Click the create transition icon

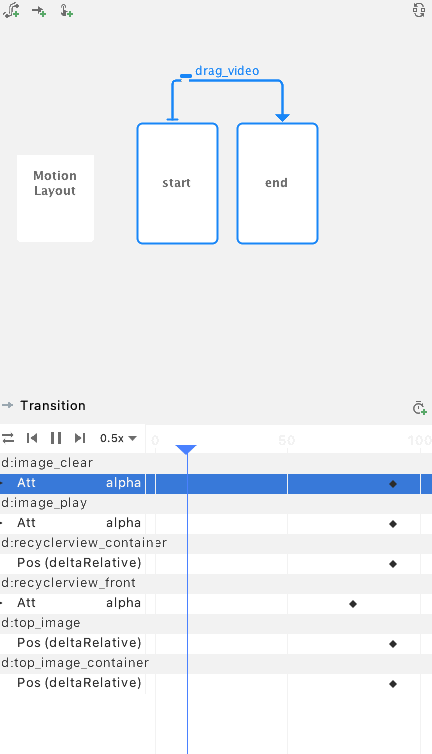39,11
